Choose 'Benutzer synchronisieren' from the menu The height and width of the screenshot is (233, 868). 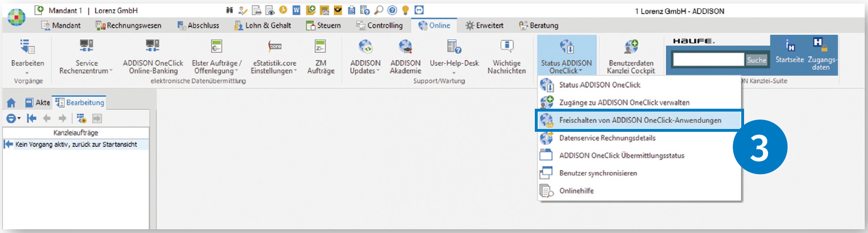click(x=639, y=173)
